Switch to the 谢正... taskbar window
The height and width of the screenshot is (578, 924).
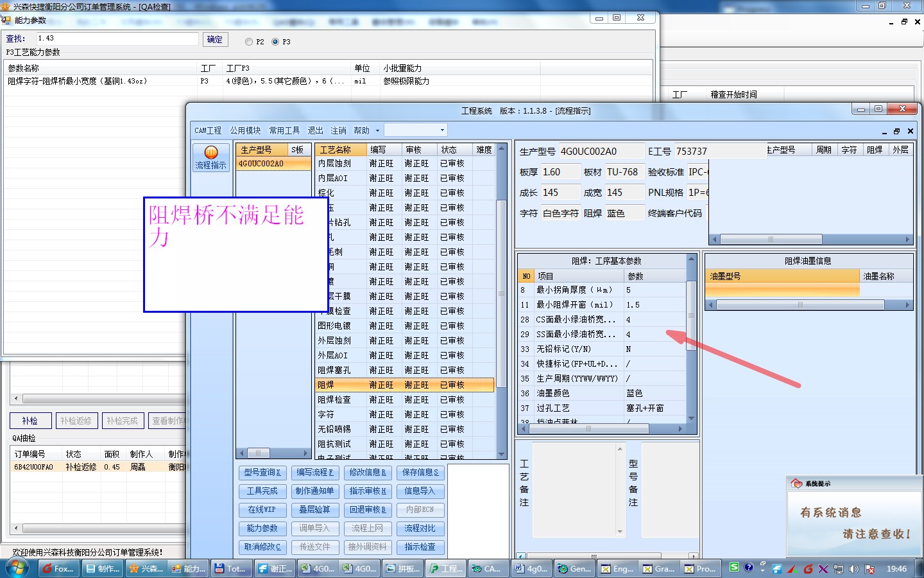click(x=275, y=568)
